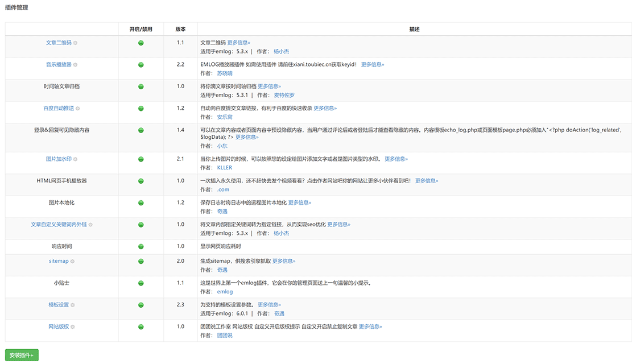Open 图片加水印 configuration gear icon
Image resolution: width=632 pixels, height=364 pixels.
[x=76, y=158]
